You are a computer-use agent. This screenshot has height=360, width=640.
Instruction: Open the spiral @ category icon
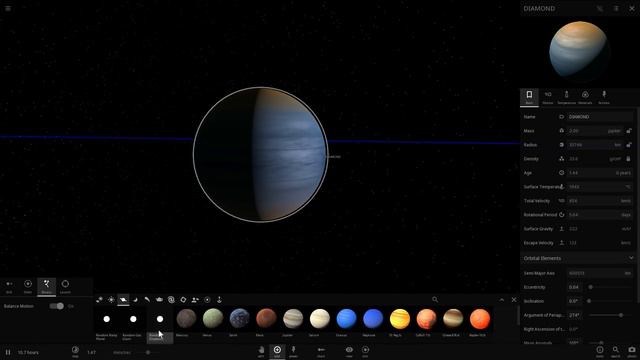click(x=171, y=300)
